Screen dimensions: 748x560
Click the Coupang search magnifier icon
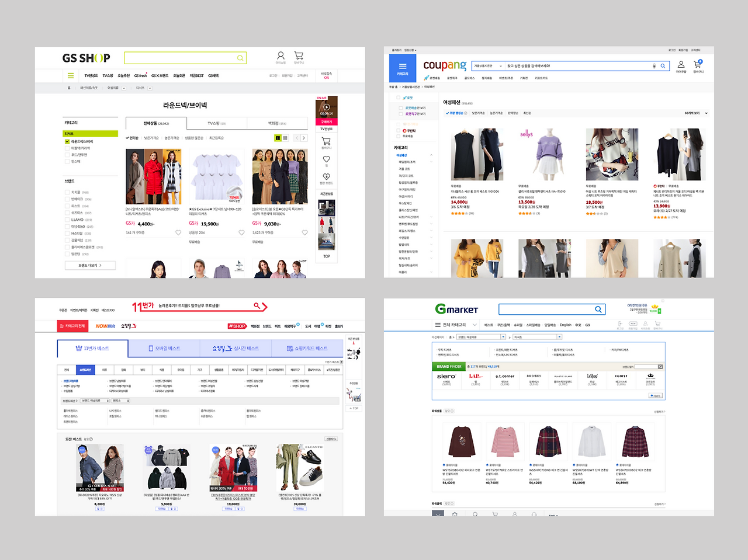[x=663, y=66]
